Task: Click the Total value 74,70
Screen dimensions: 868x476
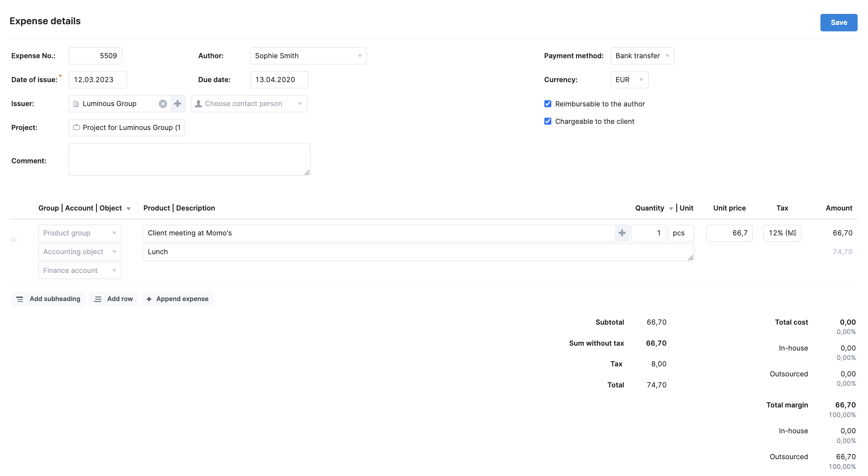Action: click(656, 385)
